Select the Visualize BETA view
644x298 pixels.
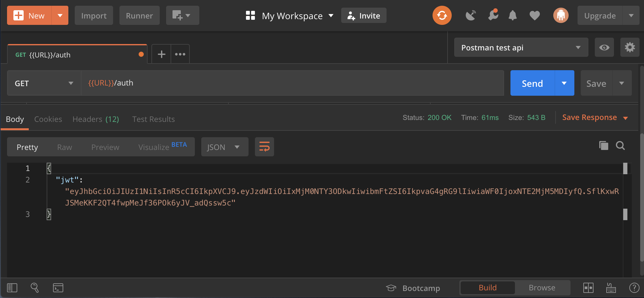pos(163,147)
